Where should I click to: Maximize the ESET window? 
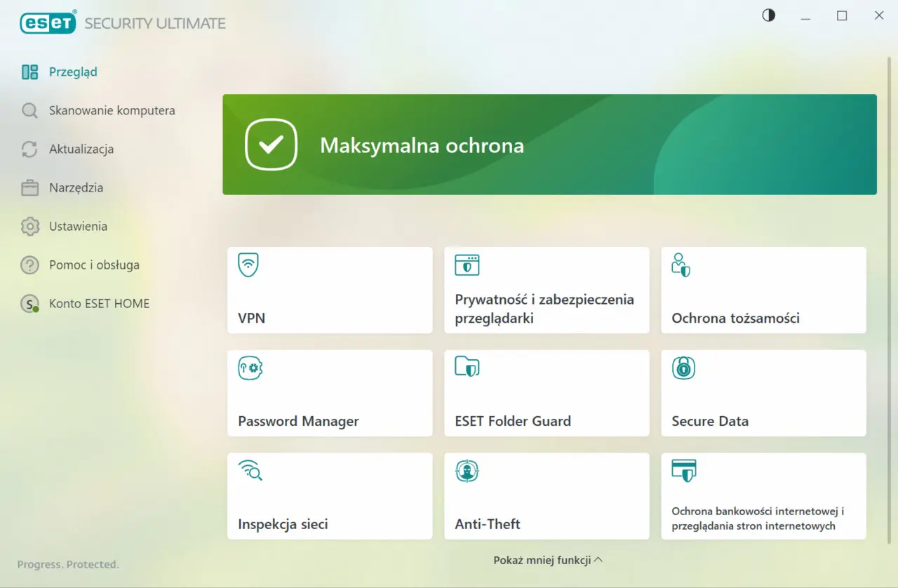(x=842, y=15)
